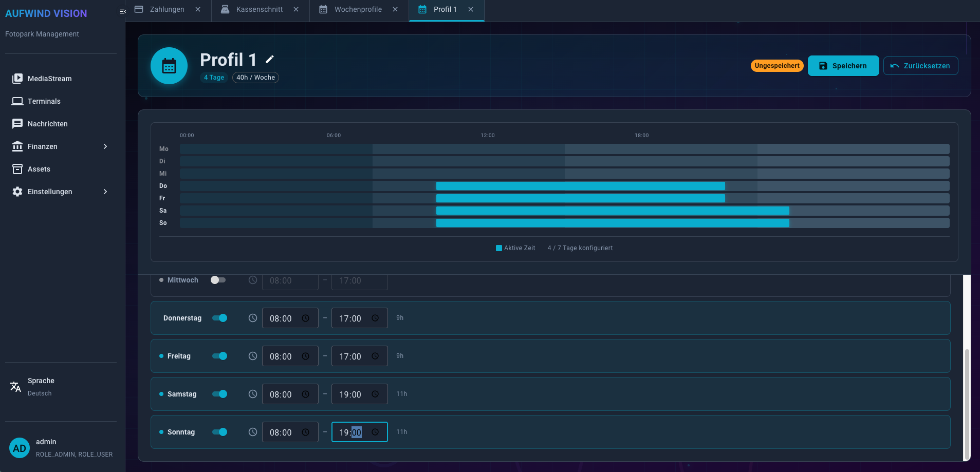Open clock picker for Sonntag end time
This screenshot has height=472, width=980.
[x=375, y=432]
